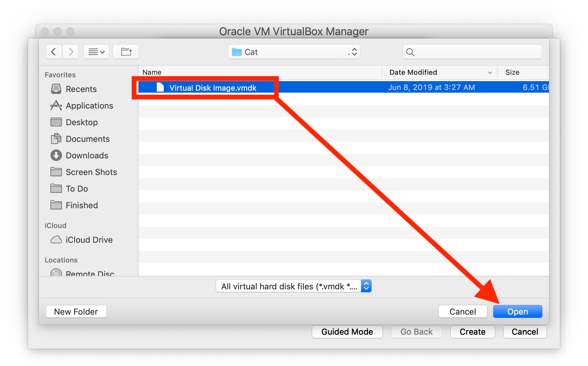This screenshot has height=366, width=588.
Task: Open the Recents sidebar item
Action: pyautogui.click(x=81, y=89)
